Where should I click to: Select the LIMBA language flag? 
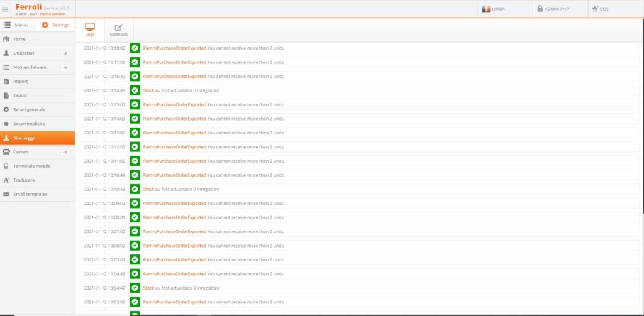(486, 9)
